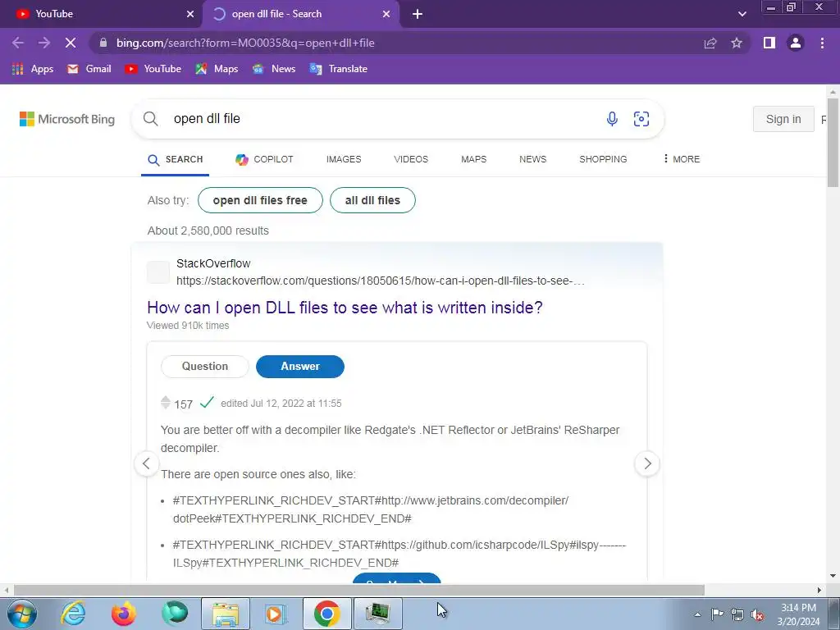Click the horizontal page scrollbar thumb
840x630 pixels.
tap(359, 591)
